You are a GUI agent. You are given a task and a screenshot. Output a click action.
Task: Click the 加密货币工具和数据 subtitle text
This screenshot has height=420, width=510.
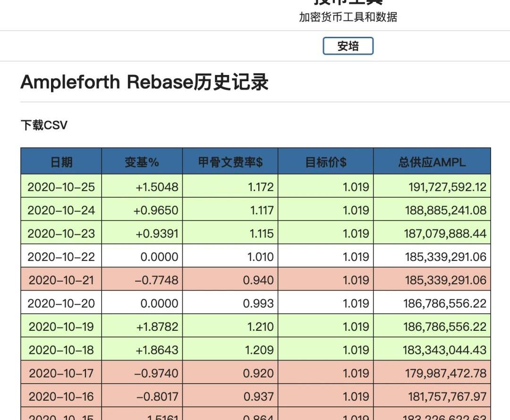[348, 17]
